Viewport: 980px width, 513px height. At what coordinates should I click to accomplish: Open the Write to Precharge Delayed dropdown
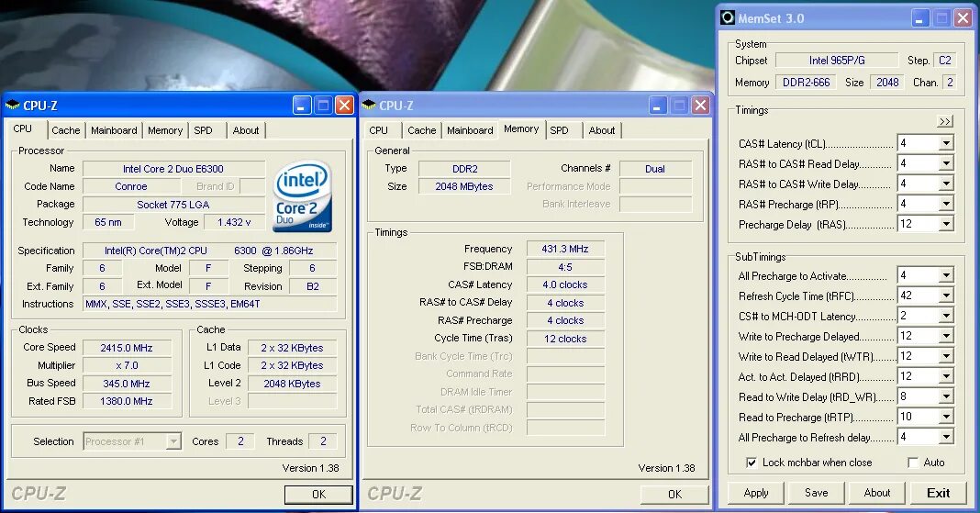pyautogui.click(x=946, y=336)
